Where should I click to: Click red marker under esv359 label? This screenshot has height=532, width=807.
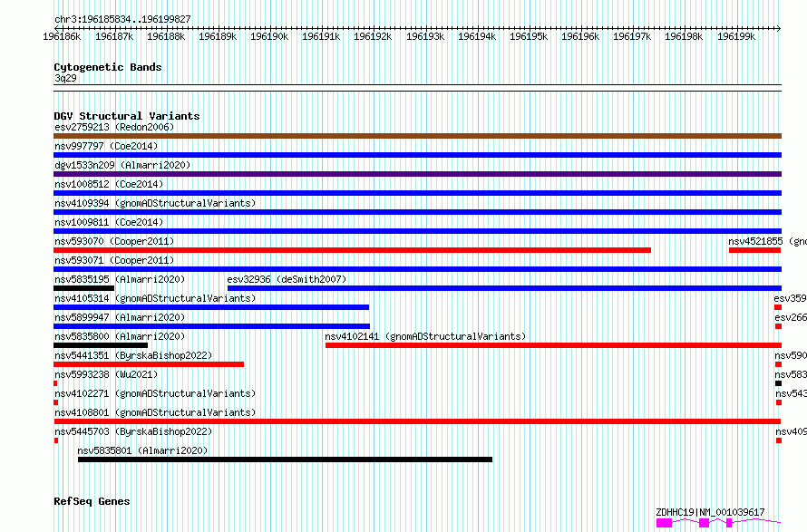click(x=778, y=307)
